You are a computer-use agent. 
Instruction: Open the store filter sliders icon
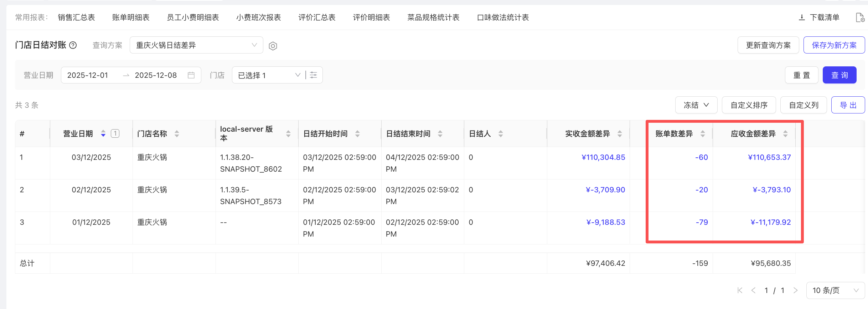pos(314,75)
